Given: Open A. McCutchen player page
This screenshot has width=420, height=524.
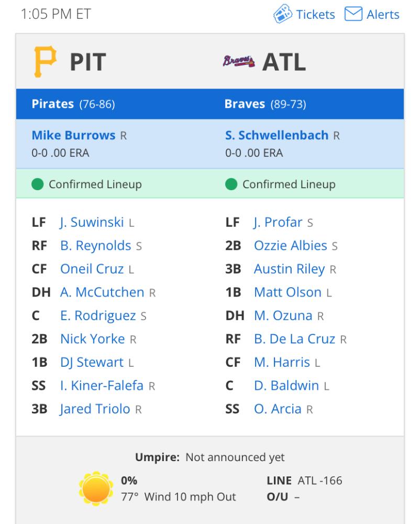Looking at the screenshot, I should coord(102,292).
